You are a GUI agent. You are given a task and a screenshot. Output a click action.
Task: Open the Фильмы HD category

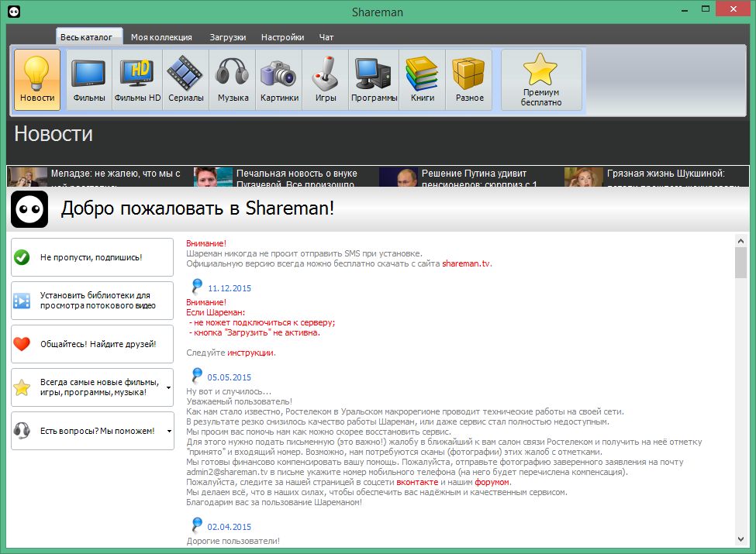[137, 80]
